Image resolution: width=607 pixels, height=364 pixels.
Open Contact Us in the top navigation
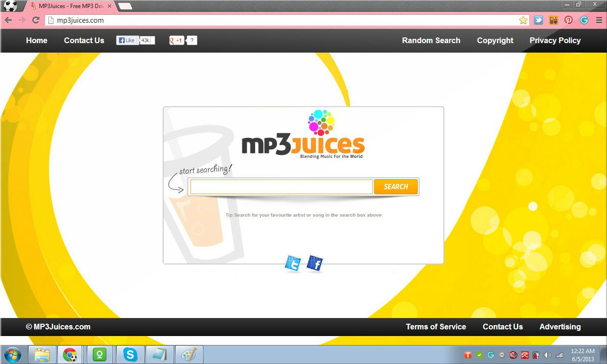pos(84,40)
